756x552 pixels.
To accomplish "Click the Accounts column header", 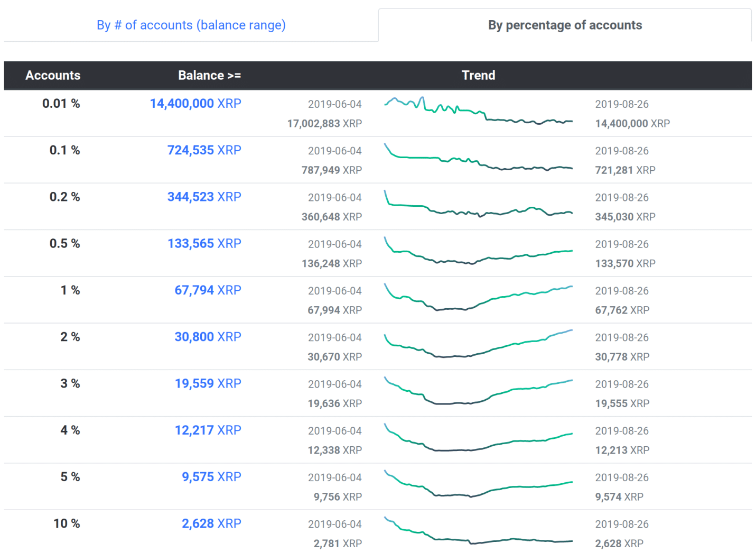I will pos(53,75).
